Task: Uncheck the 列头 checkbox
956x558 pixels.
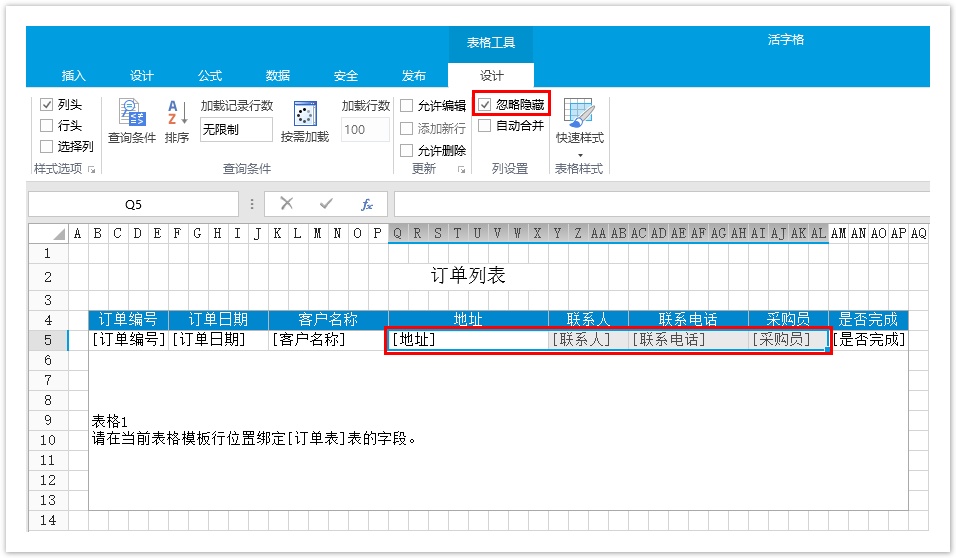Action: tap(47, 105)
